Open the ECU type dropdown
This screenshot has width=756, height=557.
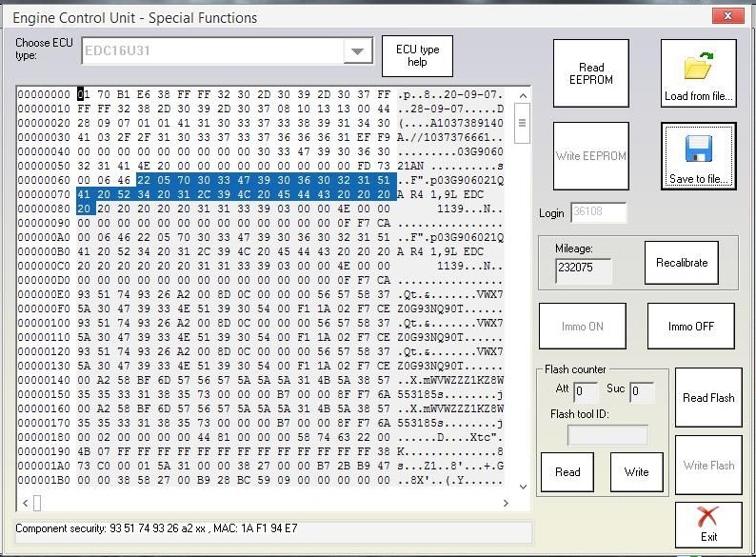[358, 51]
